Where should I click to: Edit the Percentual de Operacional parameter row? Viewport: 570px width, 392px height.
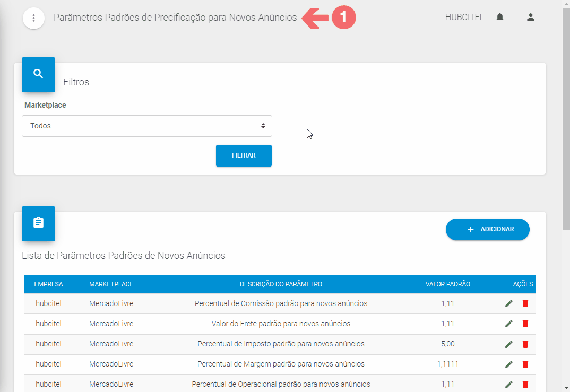pyautogui.click(x=508, y=385)
